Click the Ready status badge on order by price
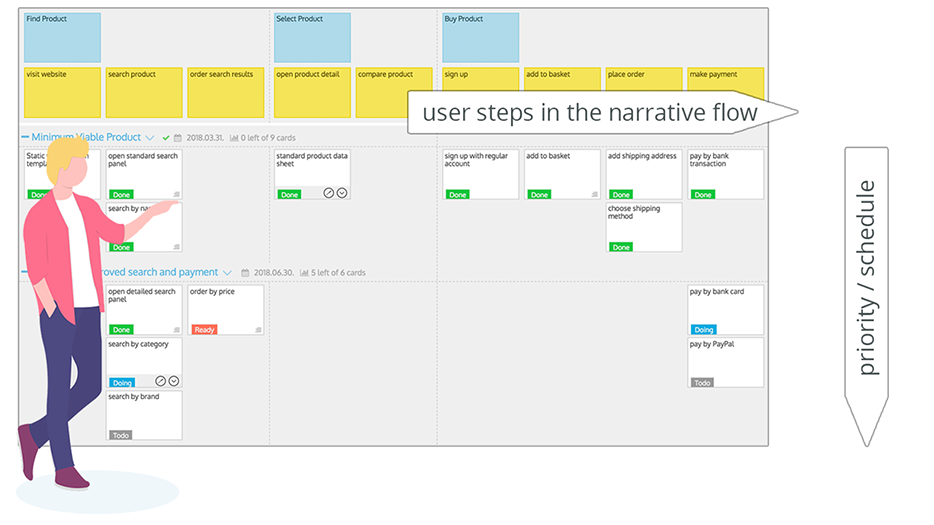 [x=204, y=330]
